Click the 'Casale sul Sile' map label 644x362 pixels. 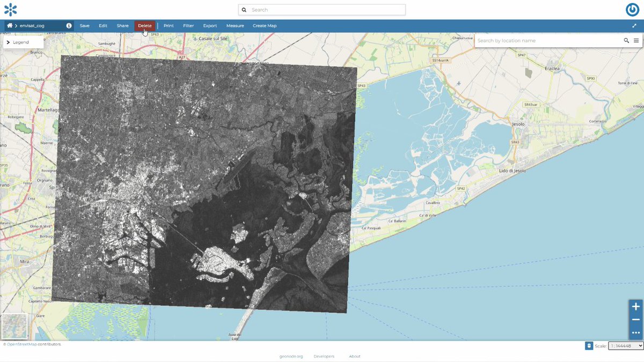coord(214,39)
